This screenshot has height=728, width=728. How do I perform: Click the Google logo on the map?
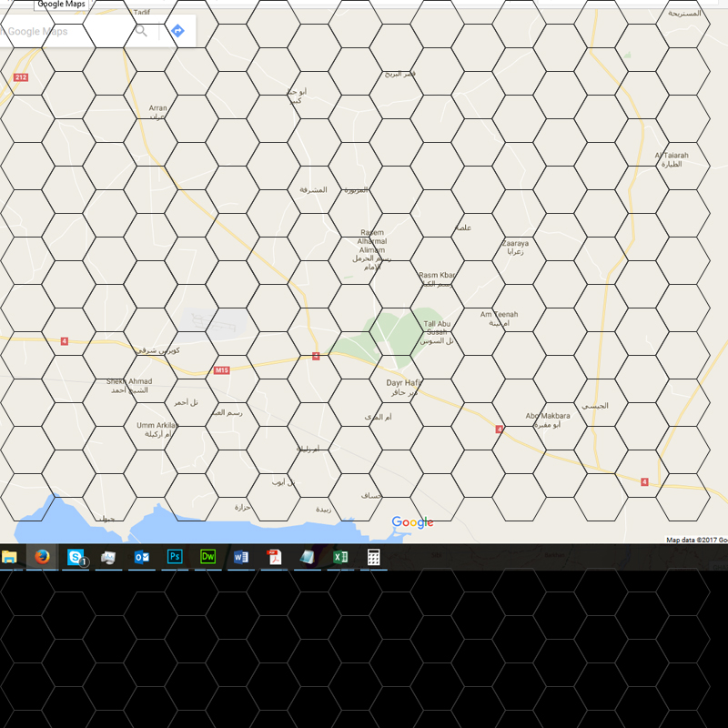[x=412, y=522]
